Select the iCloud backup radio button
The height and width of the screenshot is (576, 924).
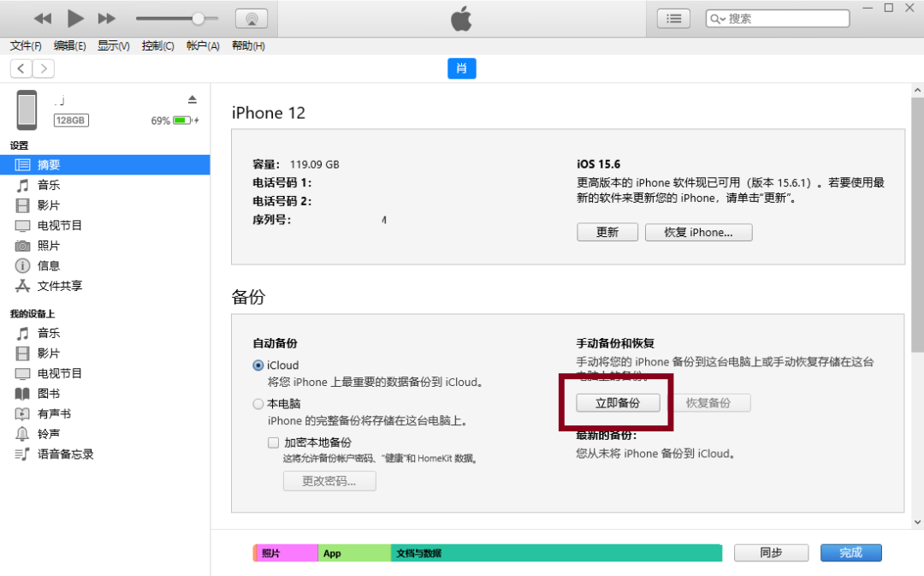click(258, 365)
